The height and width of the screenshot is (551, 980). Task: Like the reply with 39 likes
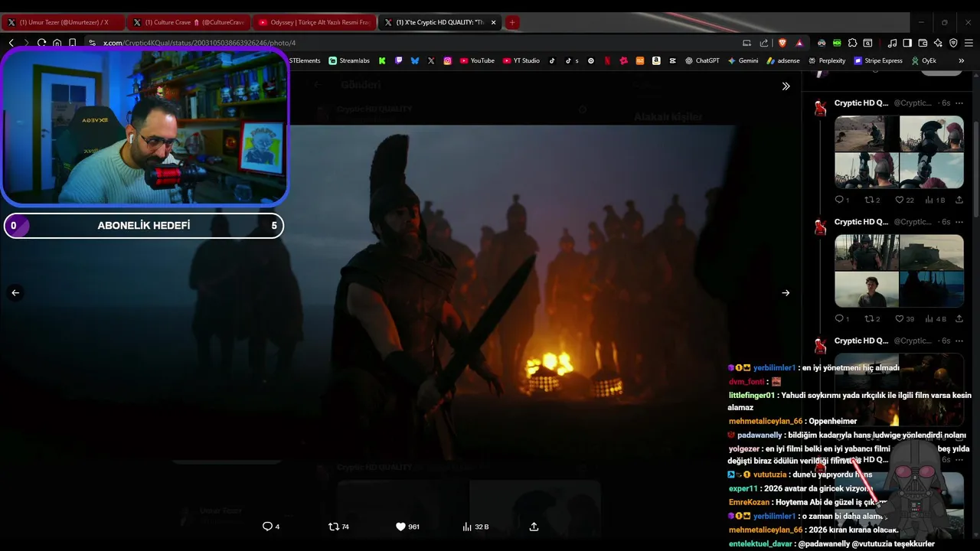(904, 318)
